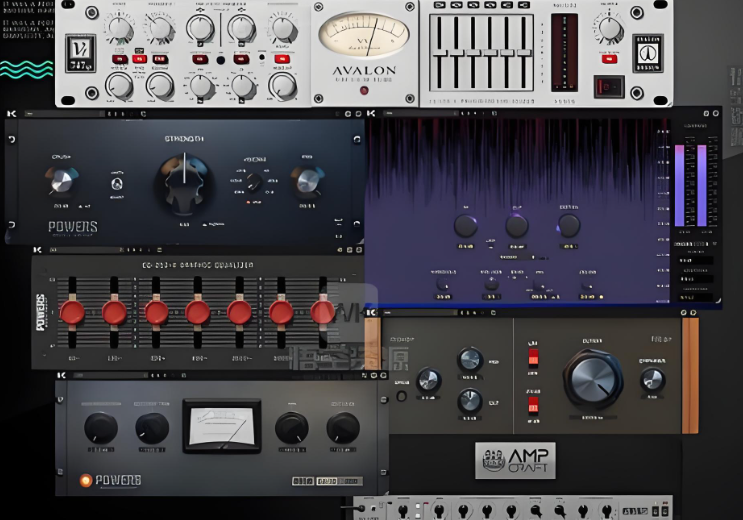The width and height of the screenshot is (743, 520).
Task: Click the Avalon VU meter
Action: click(364, 36)
